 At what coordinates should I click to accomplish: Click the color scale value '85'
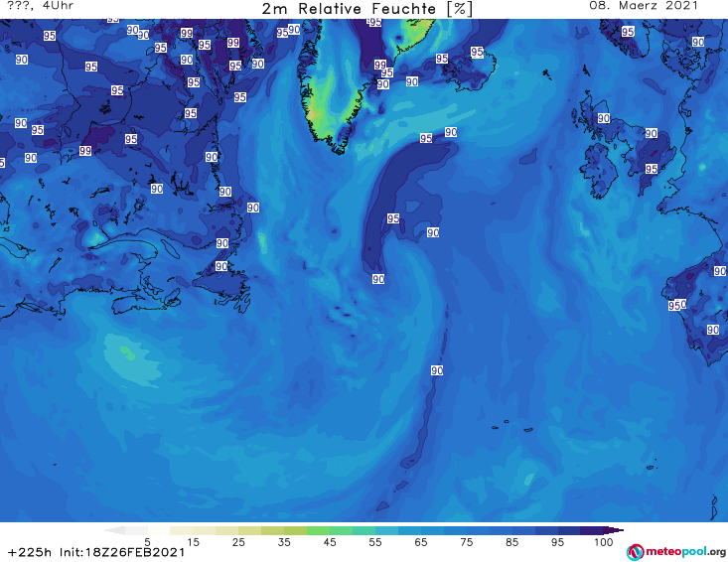511,542
